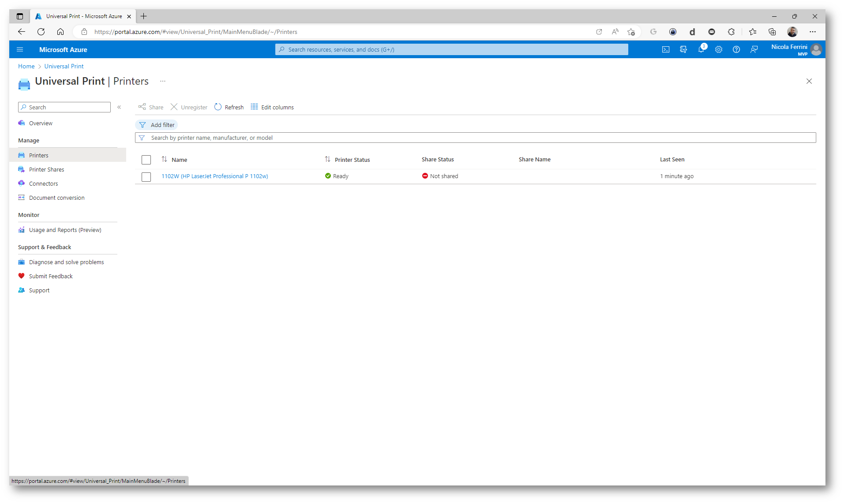Open Usage and Reports (Preview)
Viewport: 844px width, 504px height.
tap(65, 230)
